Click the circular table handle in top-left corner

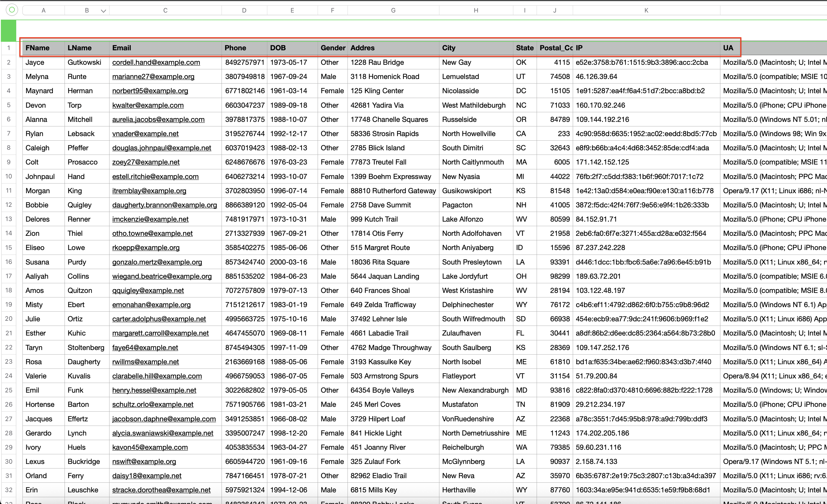click(x=12, y=10)
